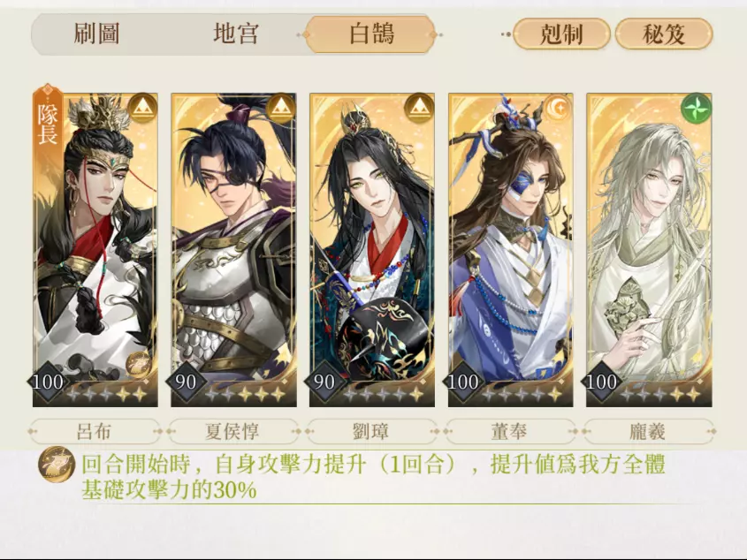Switch to the 刷圖 tab
Screen dimensions: 747x560
(96, 34)
